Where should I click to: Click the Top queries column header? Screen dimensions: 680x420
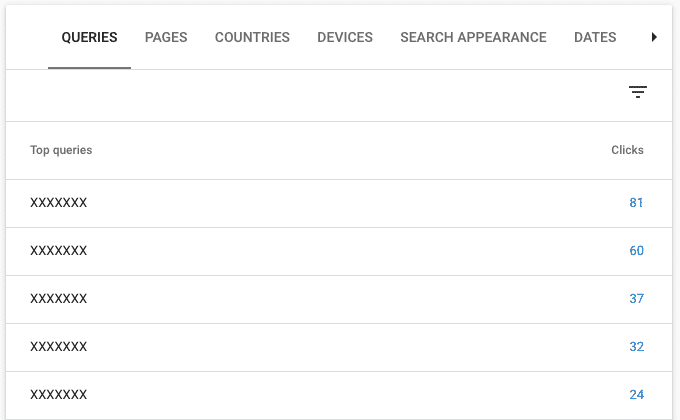coord(61,150)
